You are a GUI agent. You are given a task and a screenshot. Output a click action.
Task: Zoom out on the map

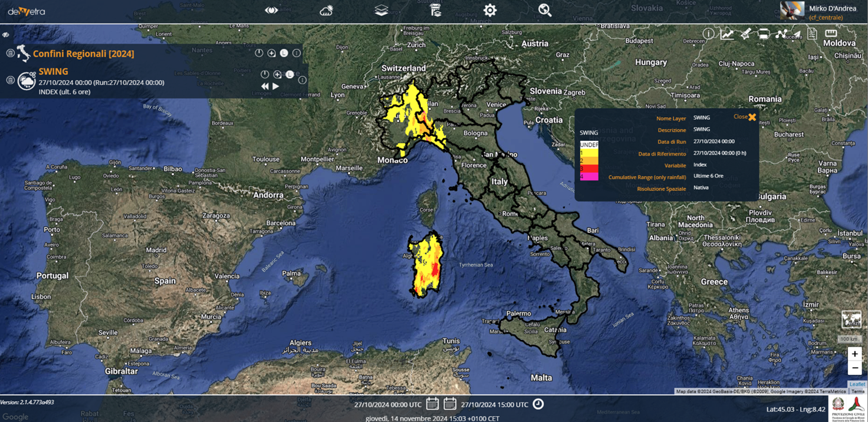tap(854, 368)
